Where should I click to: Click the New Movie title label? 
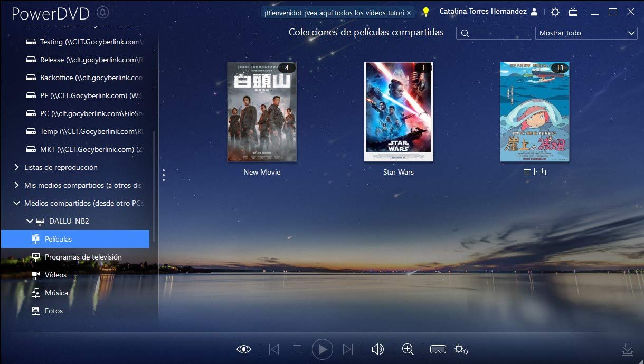tap(262, 172)
